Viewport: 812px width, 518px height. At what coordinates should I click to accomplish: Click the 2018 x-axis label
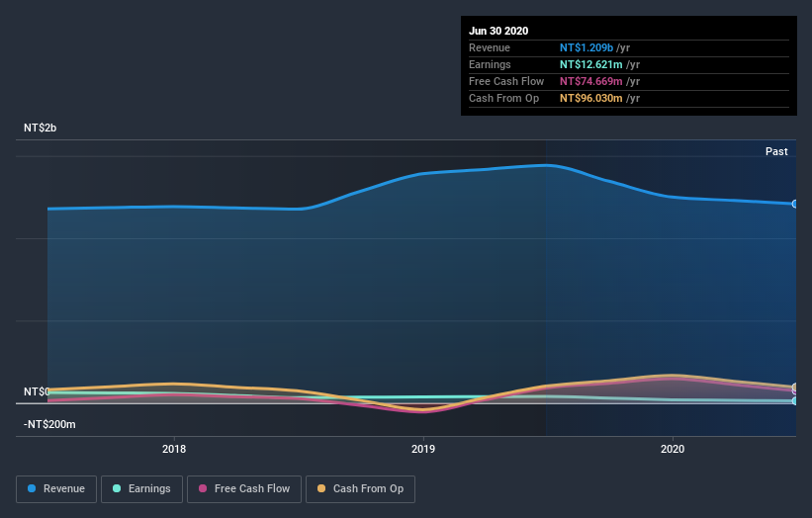point(174,449)
